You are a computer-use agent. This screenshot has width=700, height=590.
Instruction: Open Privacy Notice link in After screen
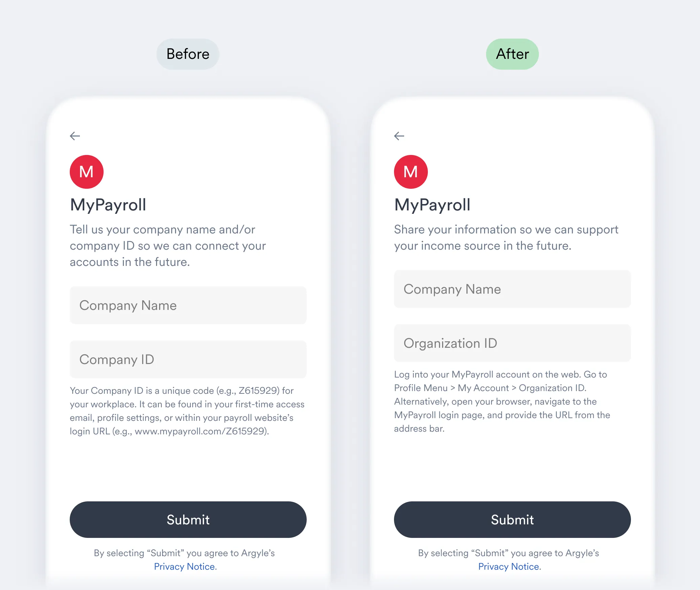click(509, 566)
